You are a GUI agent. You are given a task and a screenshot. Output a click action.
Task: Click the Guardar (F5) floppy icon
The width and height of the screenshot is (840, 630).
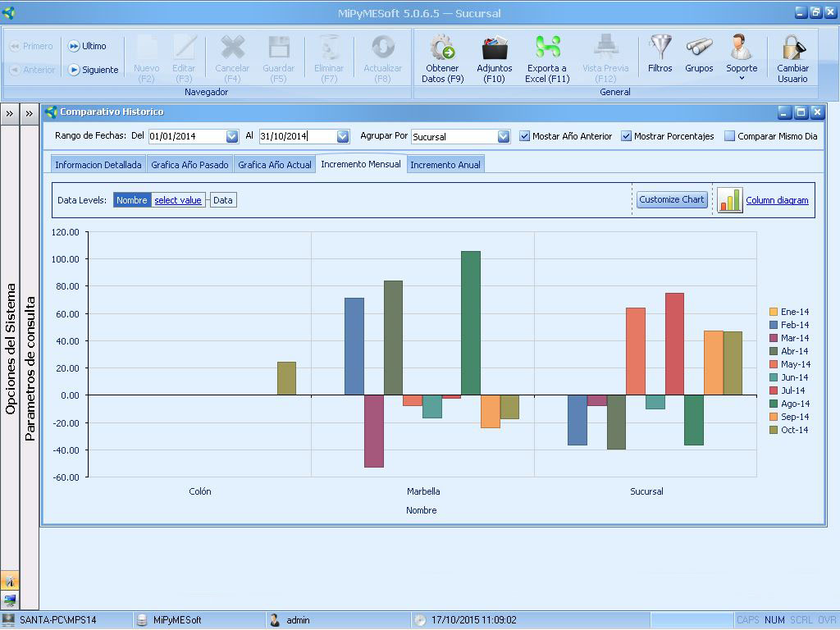[279, 48]
